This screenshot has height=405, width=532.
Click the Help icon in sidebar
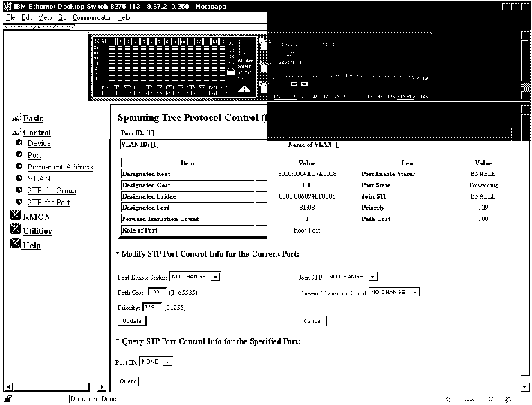pos(16,245)
